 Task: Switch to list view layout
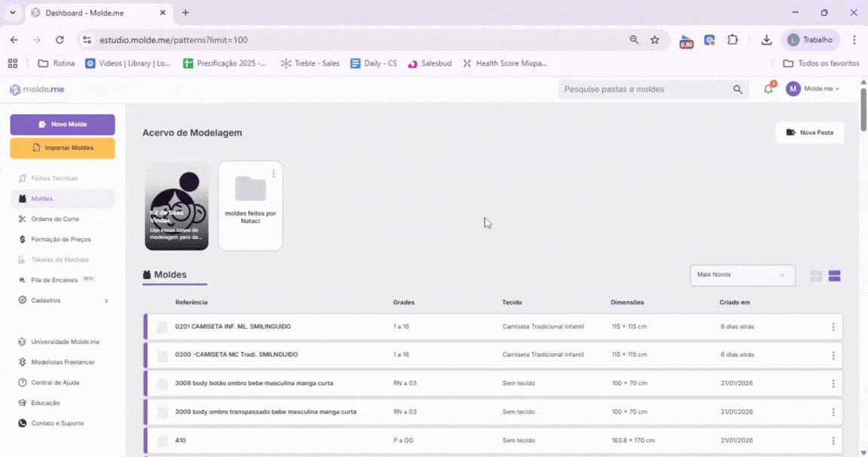pyautogui.click(x=834, y=276)
